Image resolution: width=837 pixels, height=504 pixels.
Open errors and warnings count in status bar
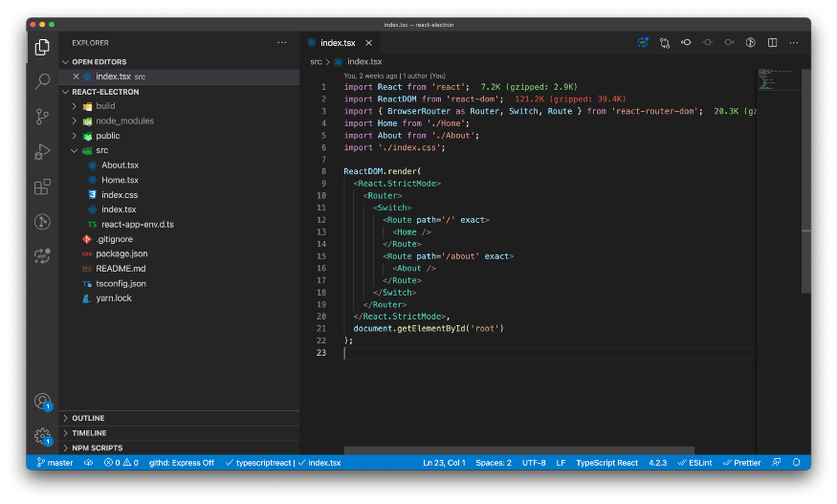coord(121,463)
